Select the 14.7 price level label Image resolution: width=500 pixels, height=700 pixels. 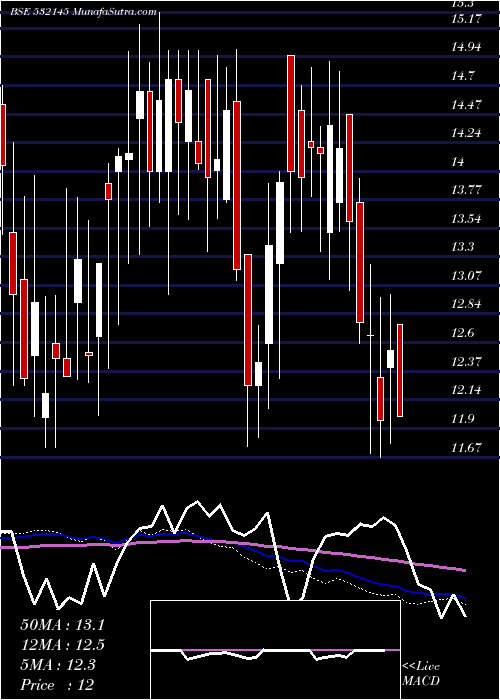coord(464,76)
